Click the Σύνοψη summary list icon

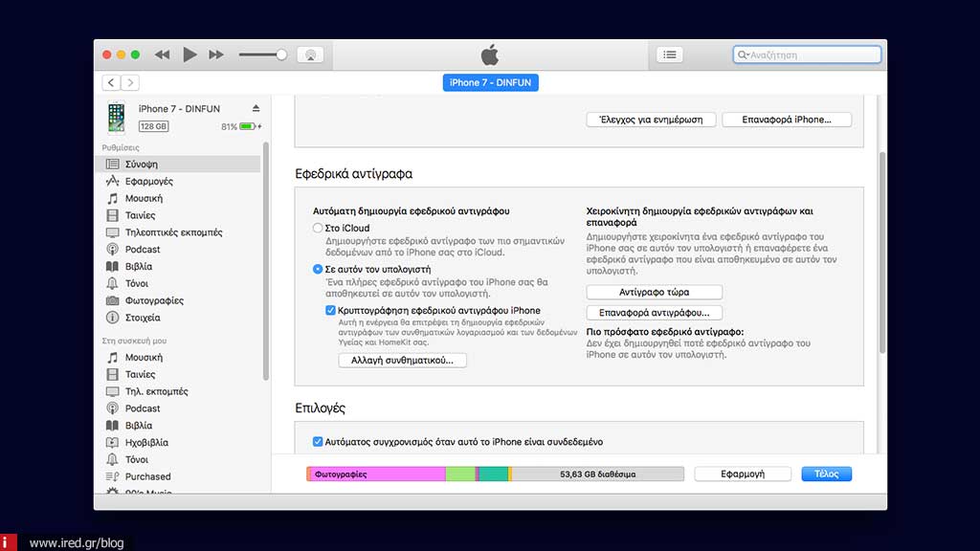(x=113, y=165)
